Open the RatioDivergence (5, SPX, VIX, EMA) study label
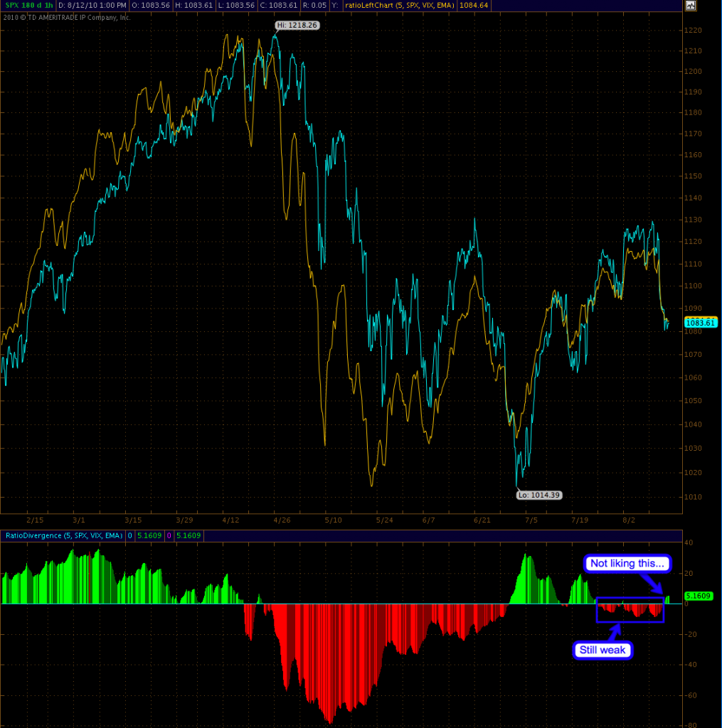The height and width of the screenshot is (728, 722). click(64, 536)
